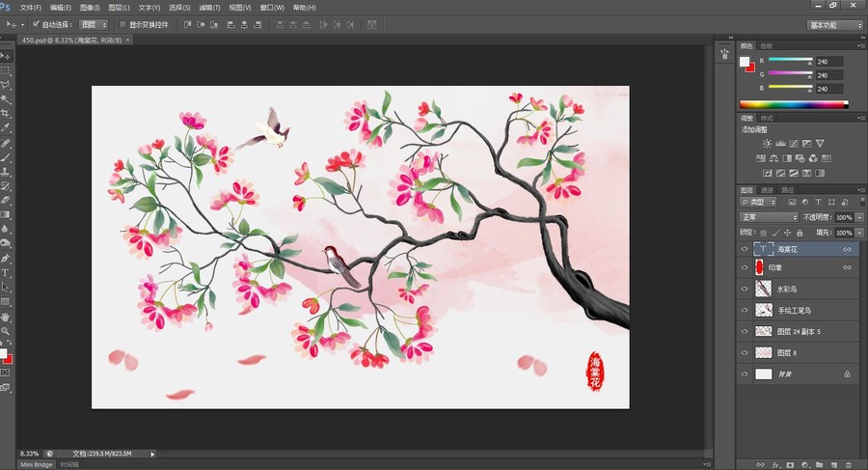Select the Rectangular Marquee tool
Image resolution: width=868 pixels, height=470 pixels.
pyautogui.click(x=6, y=71)
